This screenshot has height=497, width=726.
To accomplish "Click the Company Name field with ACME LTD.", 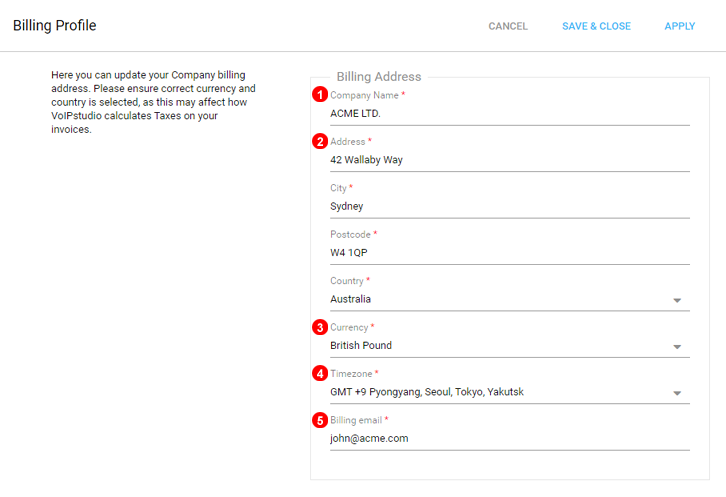I will (510, 114).
